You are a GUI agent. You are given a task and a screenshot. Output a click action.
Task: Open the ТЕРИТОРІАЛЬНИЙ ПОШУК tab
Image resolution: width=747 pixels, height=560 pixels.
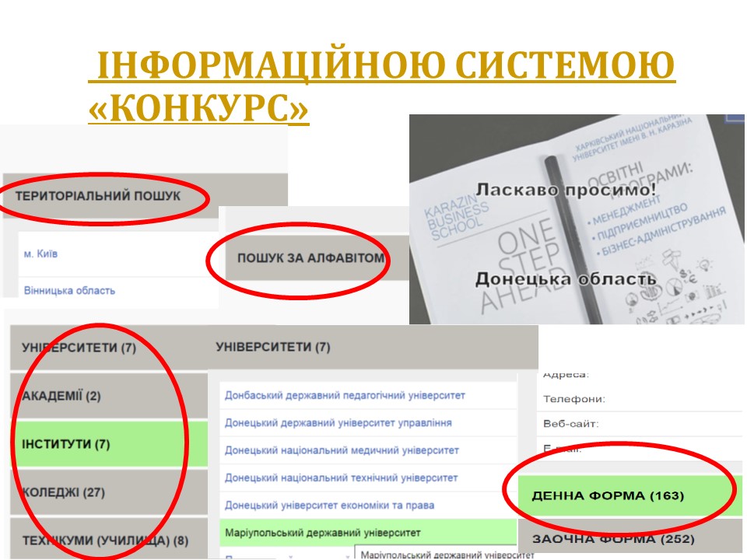(x=97, y=196)
